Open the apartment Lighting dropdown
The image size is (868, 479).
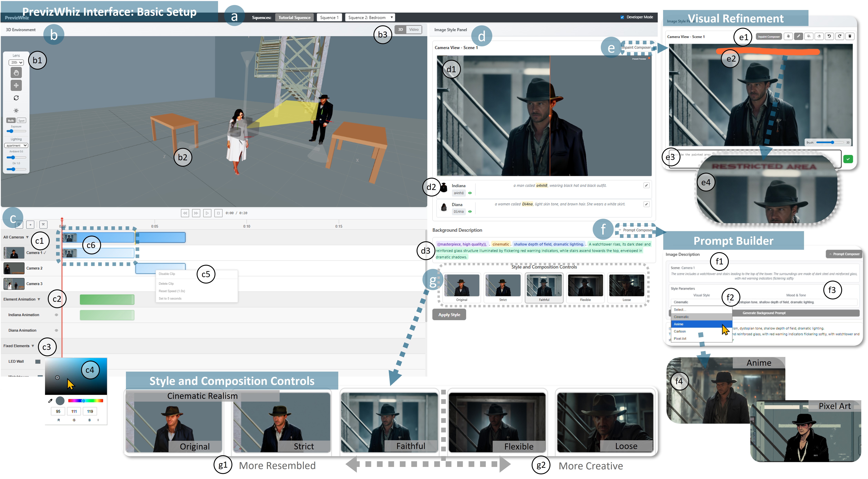click(16, 146)
